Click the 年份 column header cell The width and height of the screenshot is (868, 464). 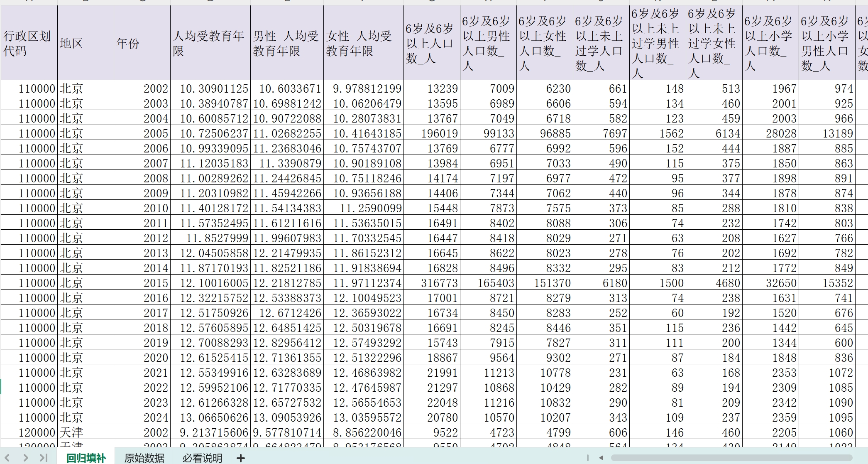pos(142,43)
